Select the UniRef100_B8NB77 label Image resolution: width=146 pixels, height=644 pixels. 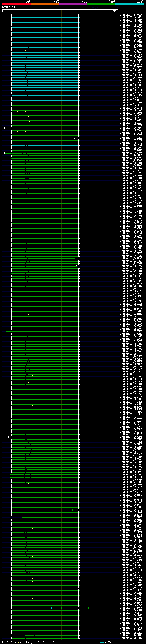pos(131,291)
